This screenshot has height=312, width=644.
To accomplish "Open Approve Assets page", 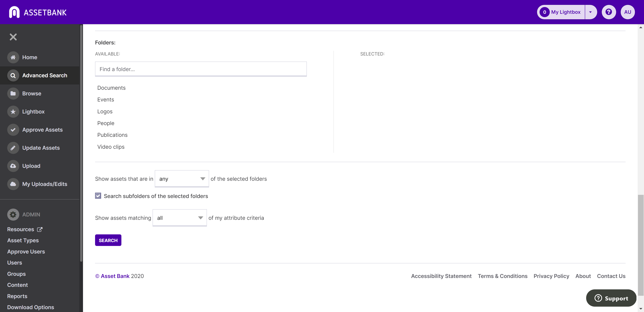I will click(x=42, y=130).
